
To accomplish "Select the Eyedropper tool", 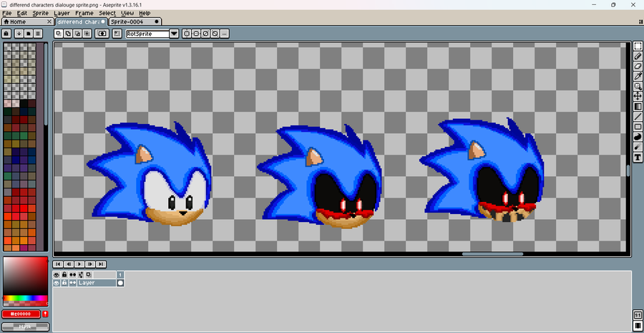I will pos(638,76).
